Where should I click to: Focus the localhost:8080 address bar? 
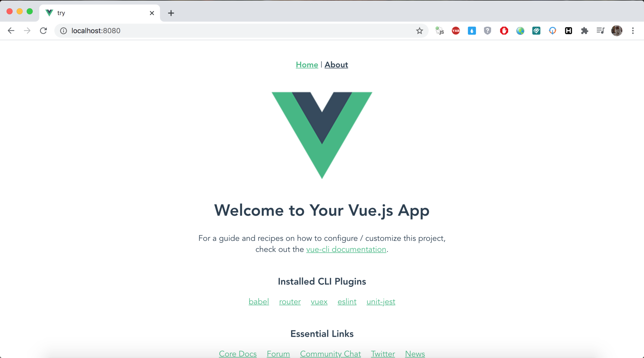pos(239,31)
